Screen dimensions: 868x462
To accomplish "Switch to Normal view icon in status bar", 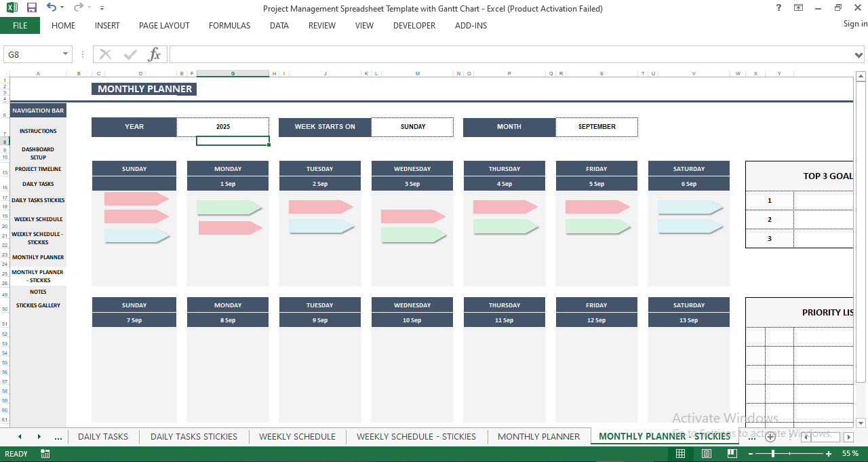I will pos(680,453).
